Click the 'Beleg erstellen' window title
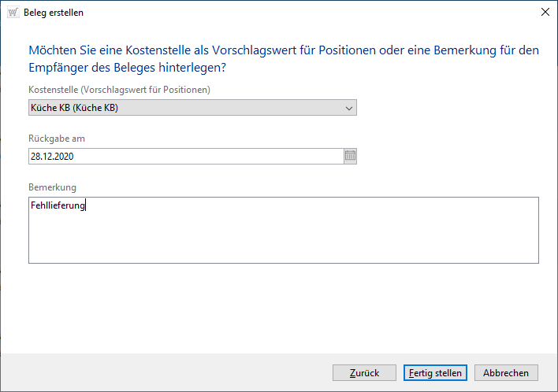The height and width of the screenshot is (392, 558). click(54, 13)
